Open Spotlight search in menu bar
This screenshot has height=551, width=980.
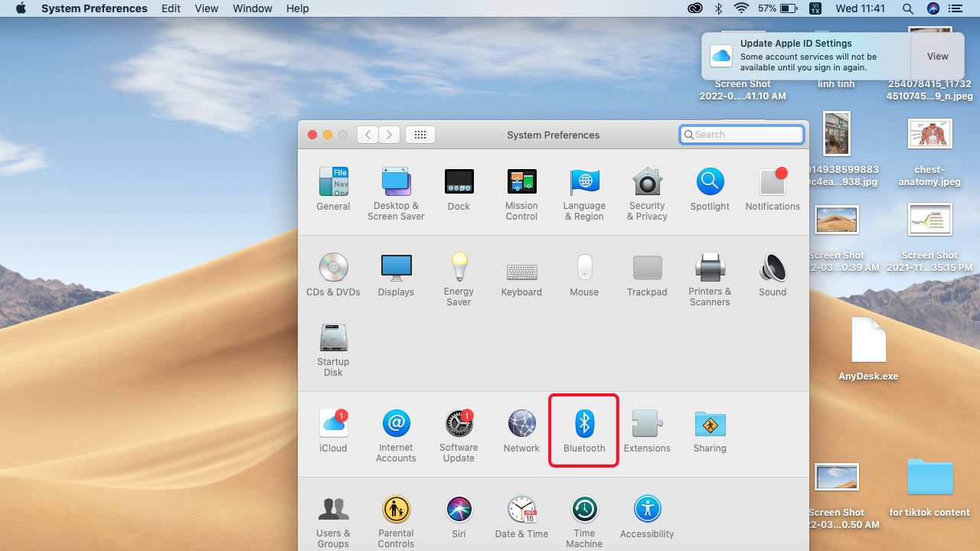(908, 8)
